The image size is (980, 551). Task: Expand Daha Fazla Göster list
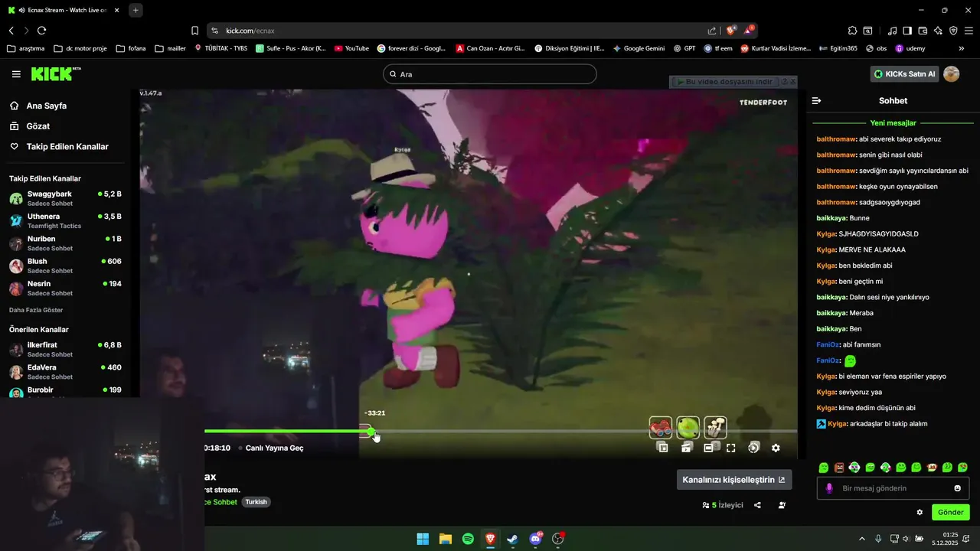[x=36, y=310]
